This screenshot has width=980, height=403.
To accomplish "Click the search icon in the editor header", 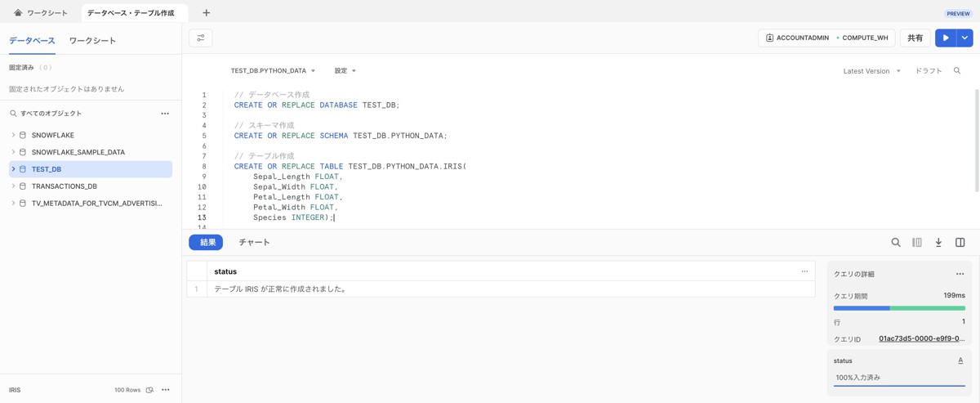I will click(x=957, y=71).
